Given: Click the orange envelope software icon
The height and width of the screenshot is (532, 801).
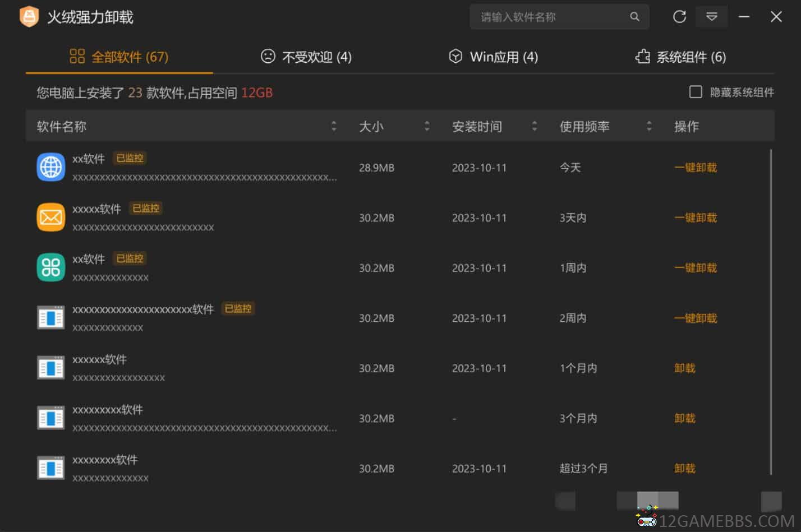Looking at the screenshot, I should click(51, 218).
